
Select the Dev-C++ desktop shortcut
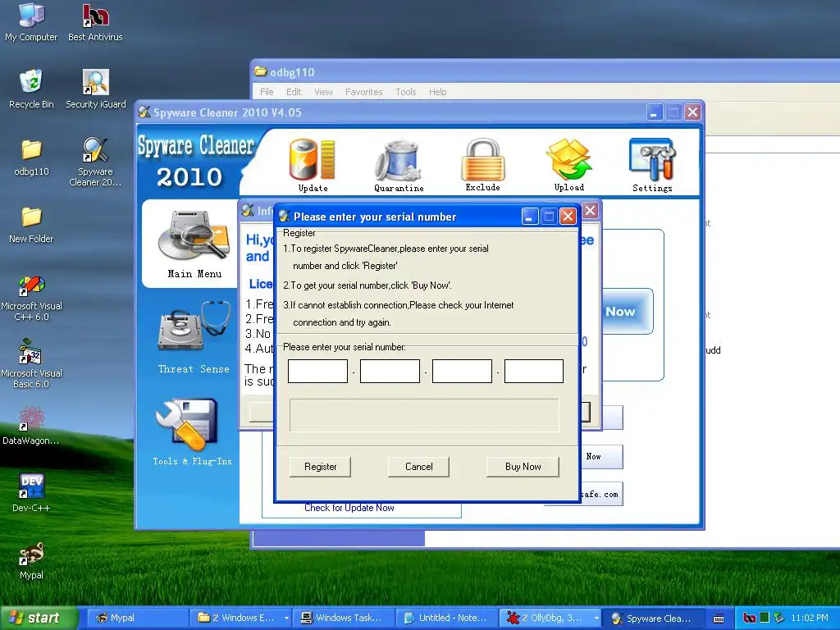pos(31,493)
